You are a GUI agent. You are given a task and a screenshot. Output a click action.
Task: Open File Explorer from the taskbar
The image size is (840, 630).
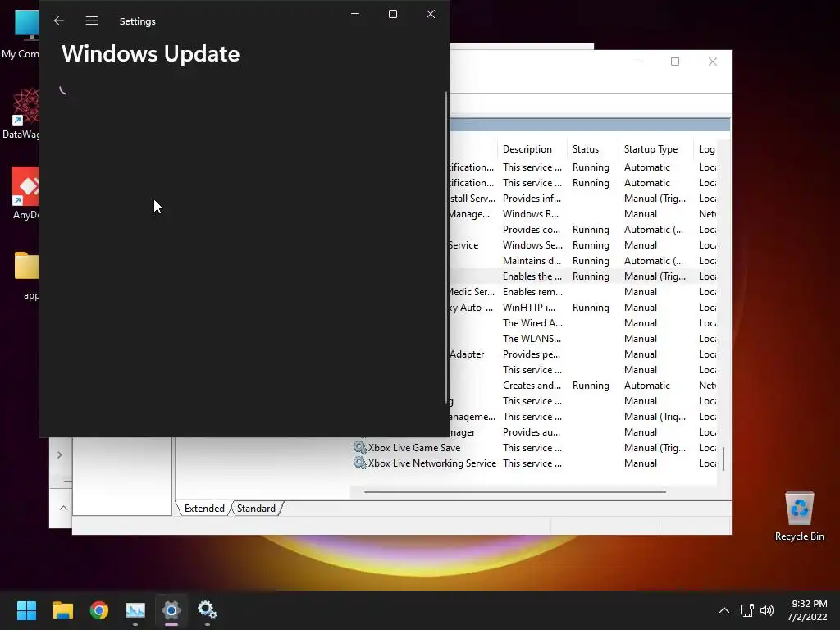62,609
